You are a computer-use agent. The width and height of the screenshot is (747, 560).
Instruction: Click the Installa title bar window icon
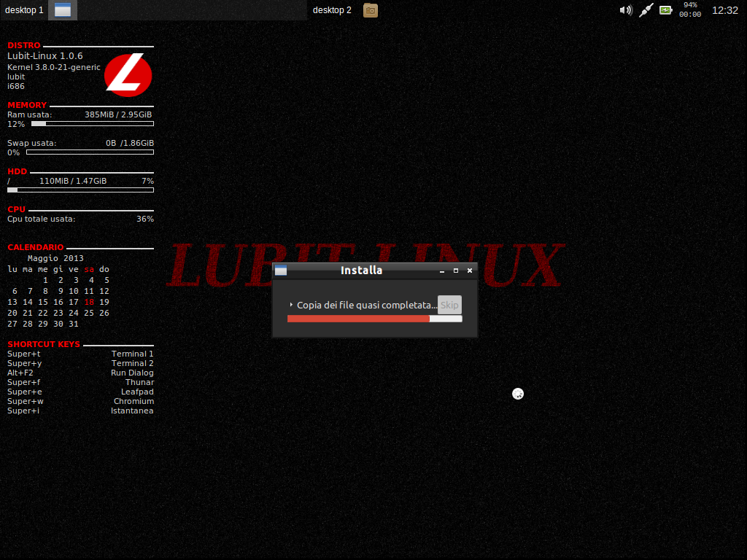(x=280, y=270)
